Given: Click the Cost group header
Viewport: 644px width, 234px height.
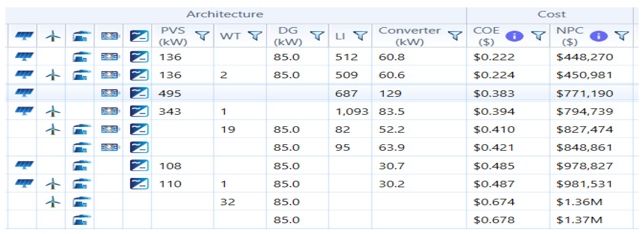Looking at the screenshot, I should click(552, 14).
